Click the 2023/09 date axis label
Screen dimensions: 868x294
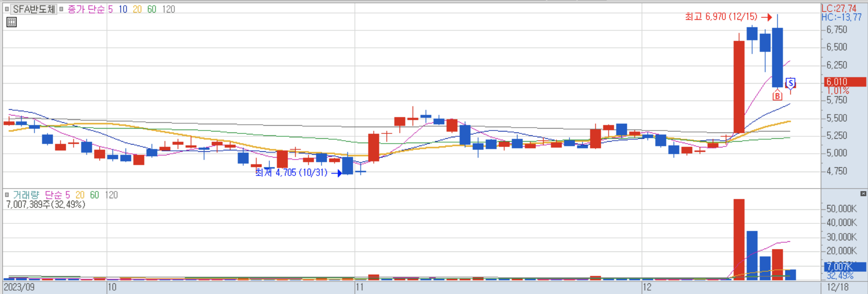pyautogui.click(x=19, y=287)
